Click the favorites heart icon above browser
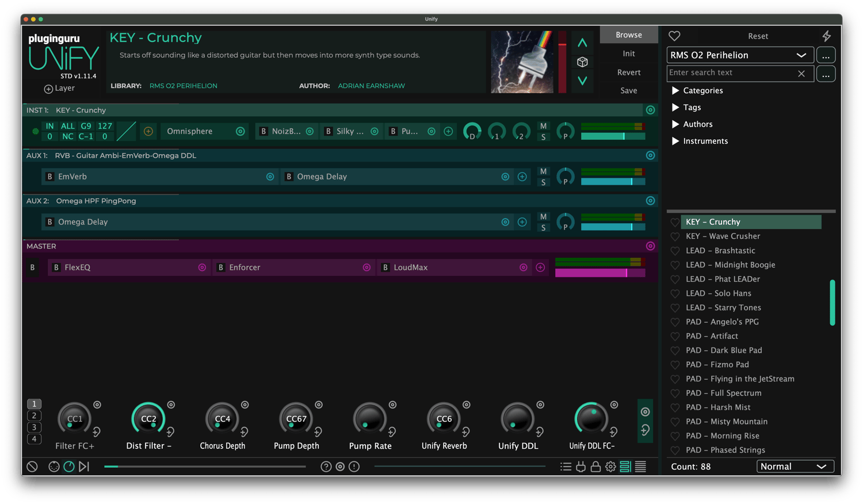Screen dimensions: 863x504 (674, 36)
